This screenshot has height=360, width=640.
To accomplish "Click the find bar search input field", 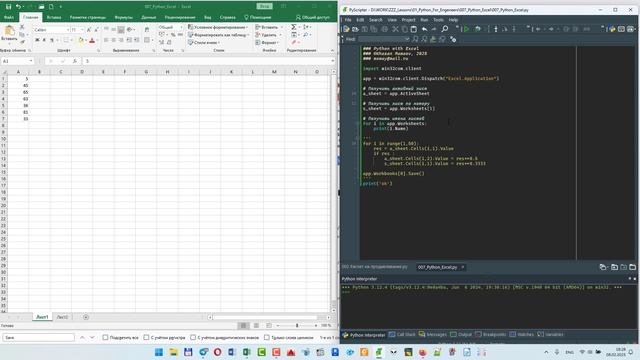I will [38, 338].
